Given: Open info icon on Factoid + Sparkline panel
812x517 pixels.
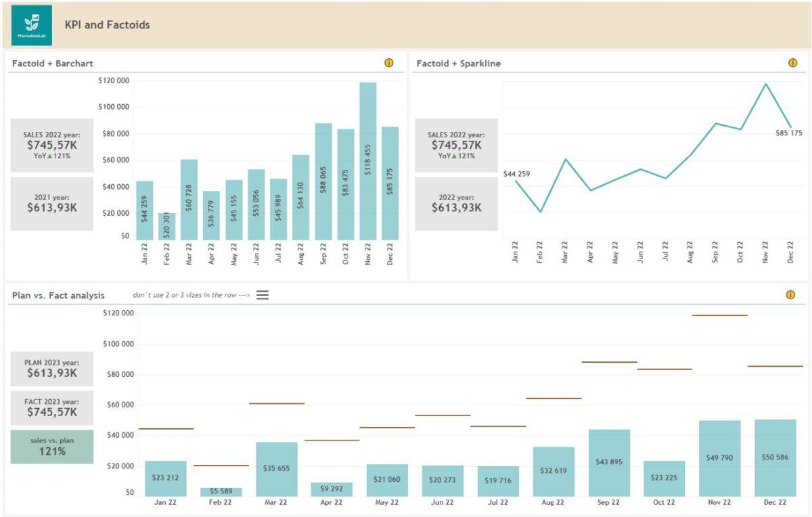Looking at the screenshot, I should pyautogui.click(x=792, y=63).
